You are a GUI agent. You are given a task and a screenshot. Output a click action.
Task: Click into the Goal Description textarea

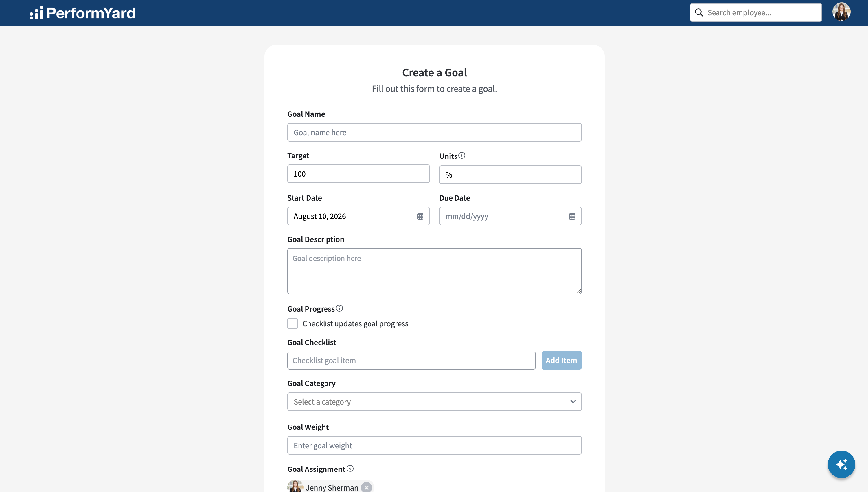[434, 271]
